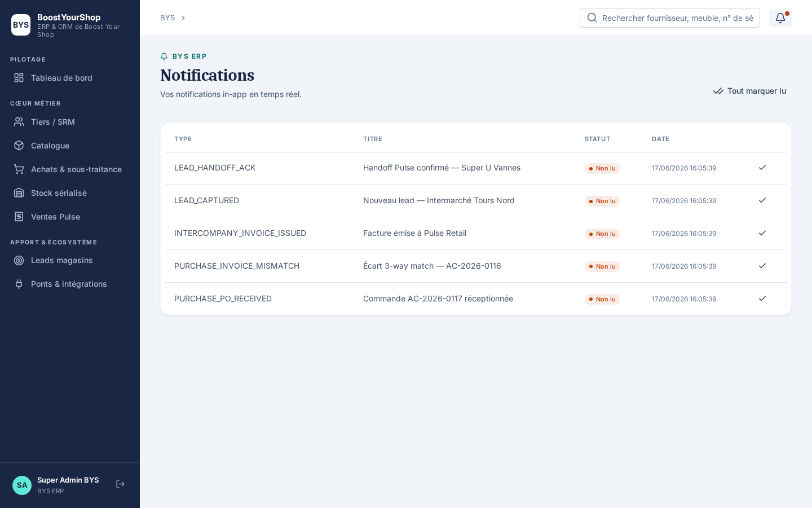Click the Achats shopping cart icon
Screen dimensions: 812x508
(x=19, y=169)
